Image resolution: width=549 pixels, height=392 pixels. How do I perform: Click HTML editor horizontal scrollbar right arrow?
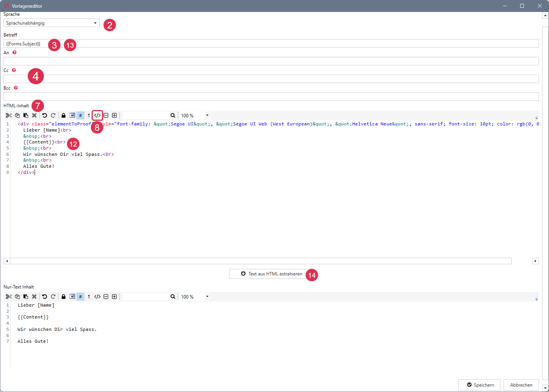pos(536,261)
